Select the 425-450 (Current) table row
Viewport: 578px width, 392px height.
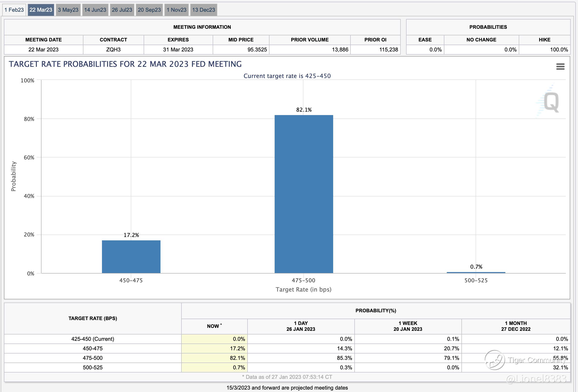point(92,339)
